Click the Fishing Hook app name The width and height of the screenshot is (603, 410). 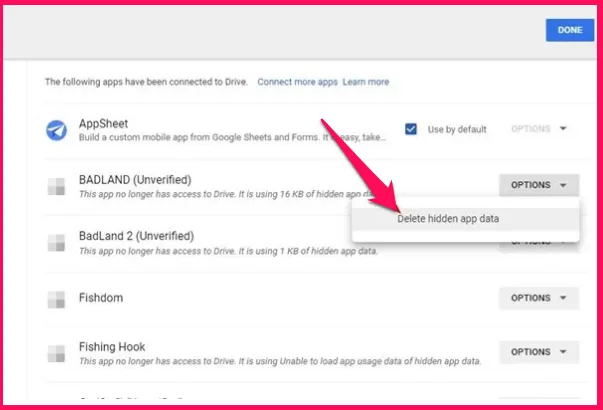112,347
